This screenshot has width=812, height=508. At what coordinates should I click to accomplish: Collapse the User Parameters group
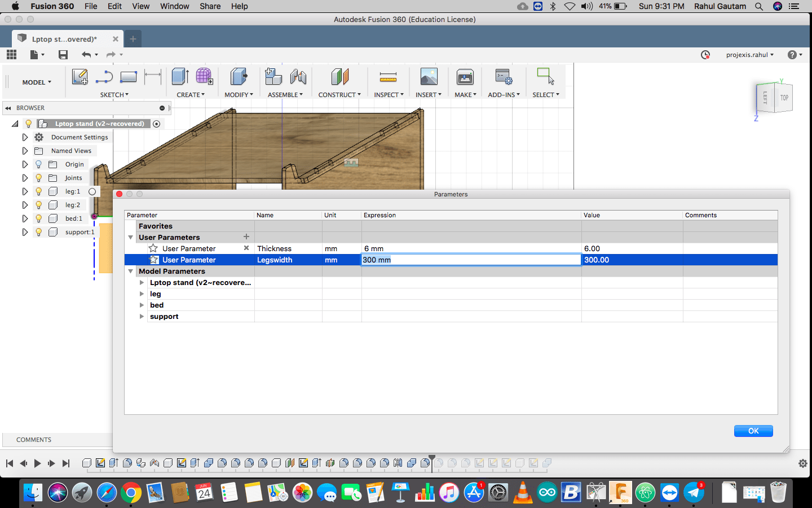click(x=131, y=238)
